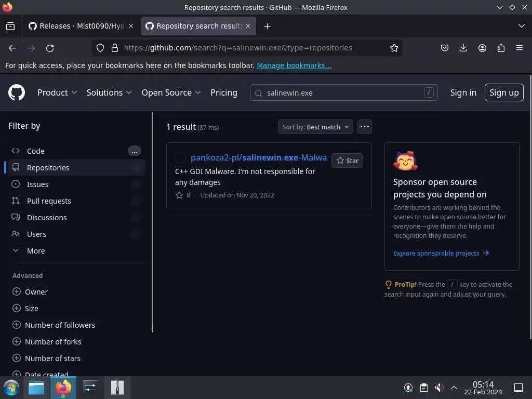The width and height of the screenshot is (532, 399).
Task: Select the Discussions filter
Action: click(77, 218)
